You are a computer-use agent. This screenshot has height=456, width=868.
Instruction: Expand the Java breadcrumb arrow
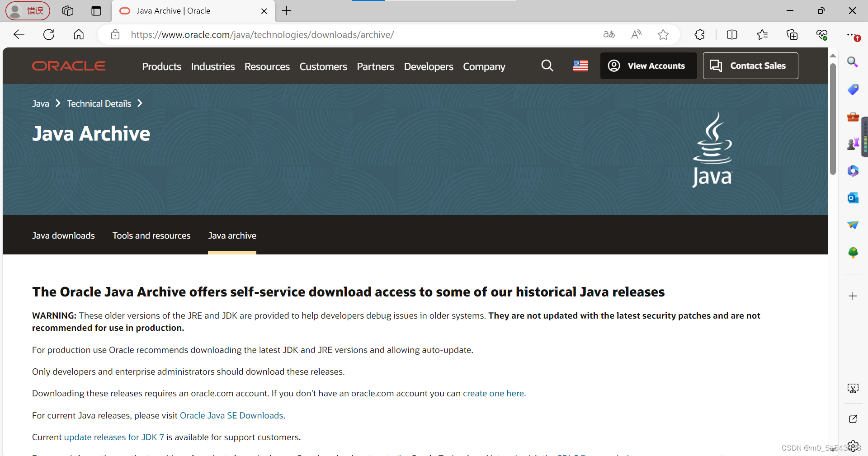[x=57, y=103]
